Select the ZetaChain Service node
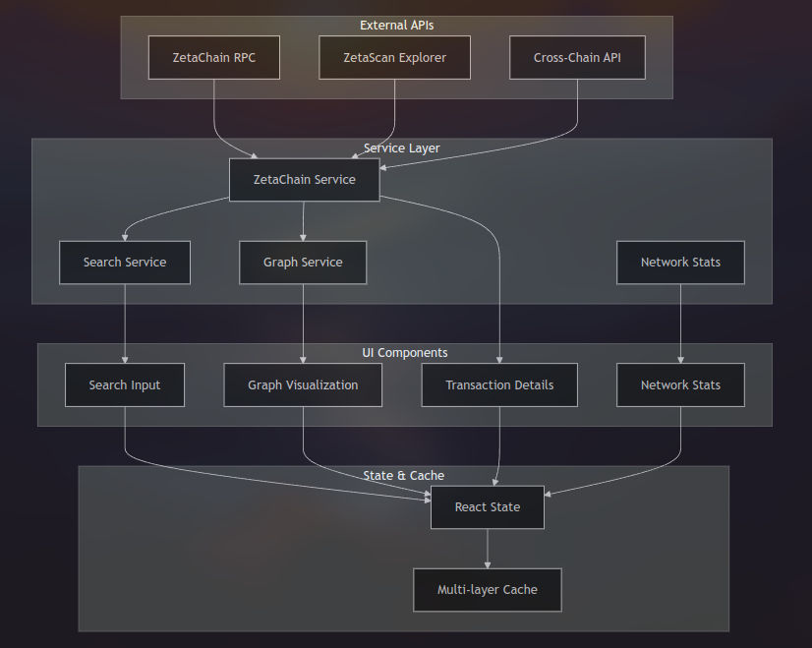 (305, 180)
